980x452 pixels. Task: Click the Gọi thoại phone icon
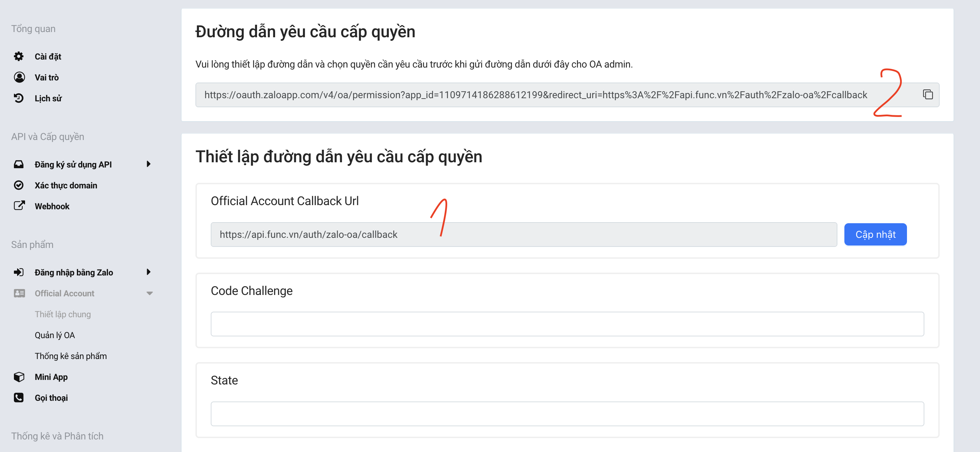coord(19,398)
